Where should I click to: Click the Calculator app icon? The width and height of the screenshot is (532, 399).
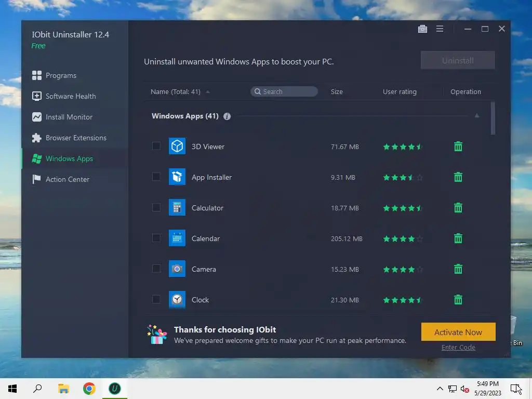point(177,207)
